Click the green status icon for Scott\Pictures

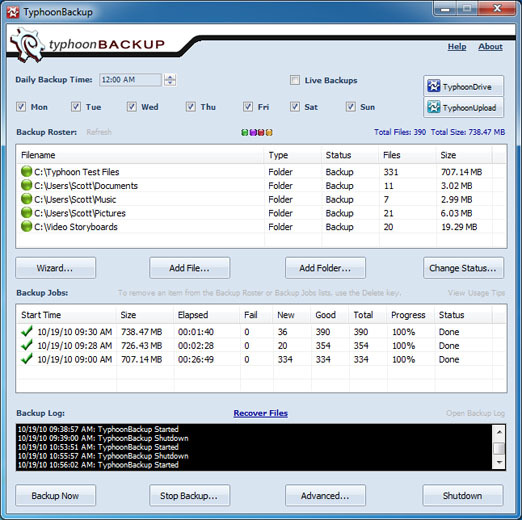tap(26, 213)
